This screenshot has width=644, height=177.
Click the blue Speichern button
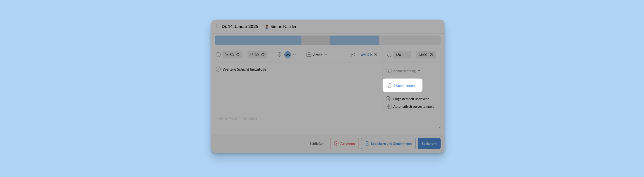(429, 144)
